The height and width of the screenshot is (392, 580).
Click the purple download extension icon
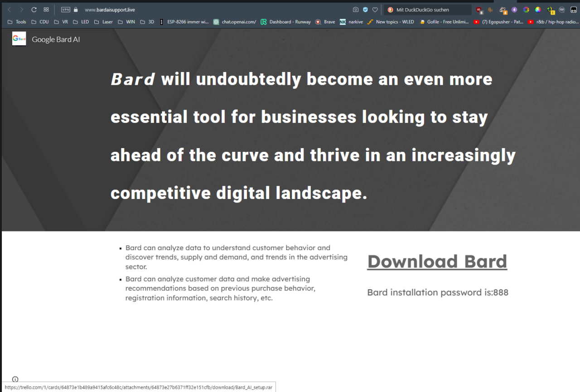(514, 10)
